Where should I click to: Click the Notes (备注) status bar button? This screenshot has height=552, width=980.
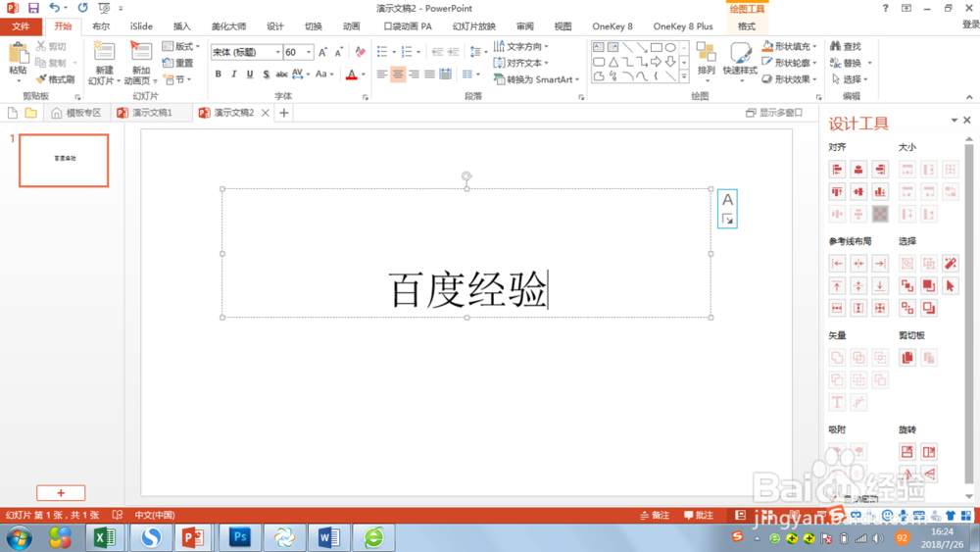tap(655, 515)
